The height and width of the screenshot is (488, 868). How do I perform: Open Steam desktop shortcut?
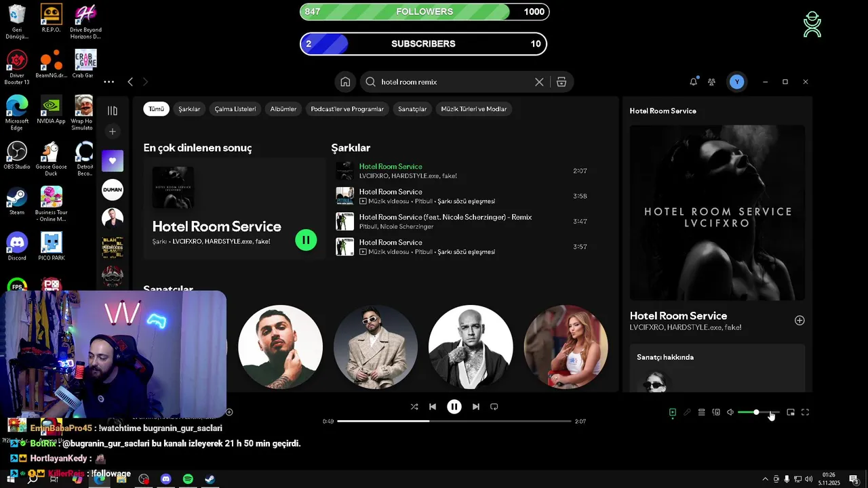point(17,201)
